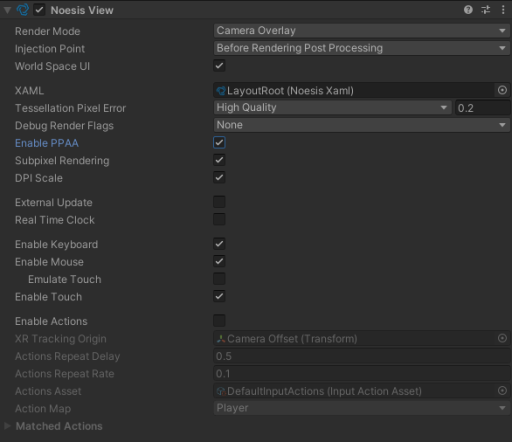
Task: Click the Actions Repeat Rate value field
Action: click(x=361, y=373)
